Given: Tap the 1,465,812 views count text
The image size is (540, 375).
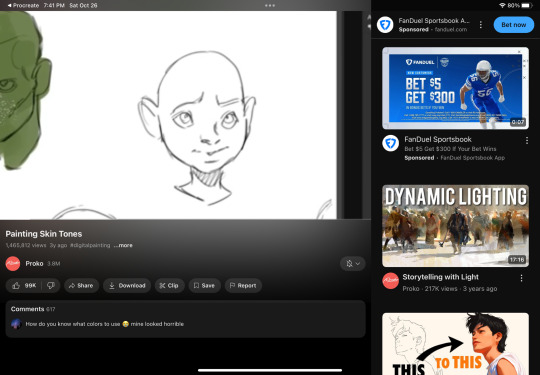Looking at the screenshot, I should pyautogui.click(x=26, y=246).
